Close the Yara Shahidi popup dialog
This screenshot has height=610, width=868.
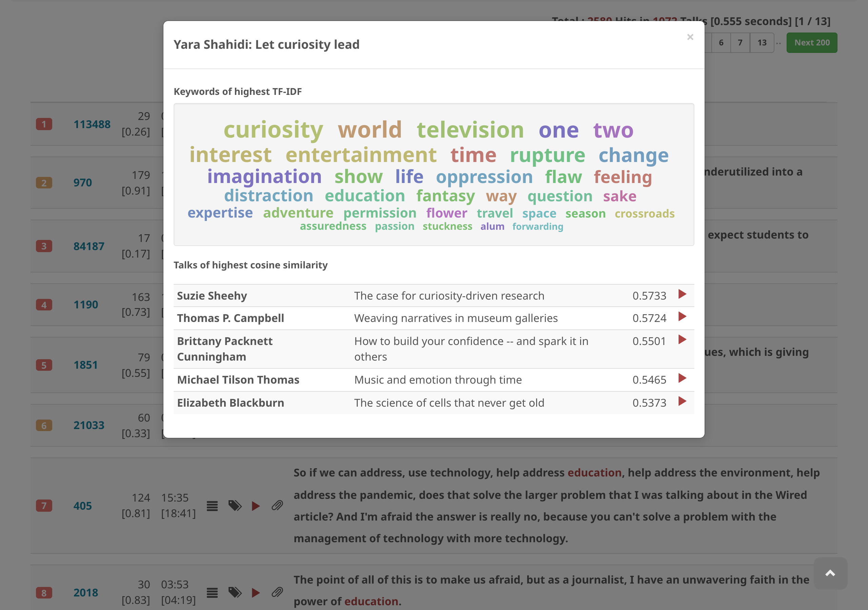[691, 37]
